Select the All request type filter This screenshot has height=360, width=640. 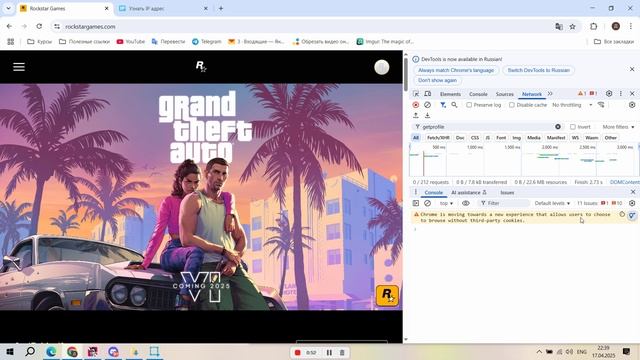point(416,138)
